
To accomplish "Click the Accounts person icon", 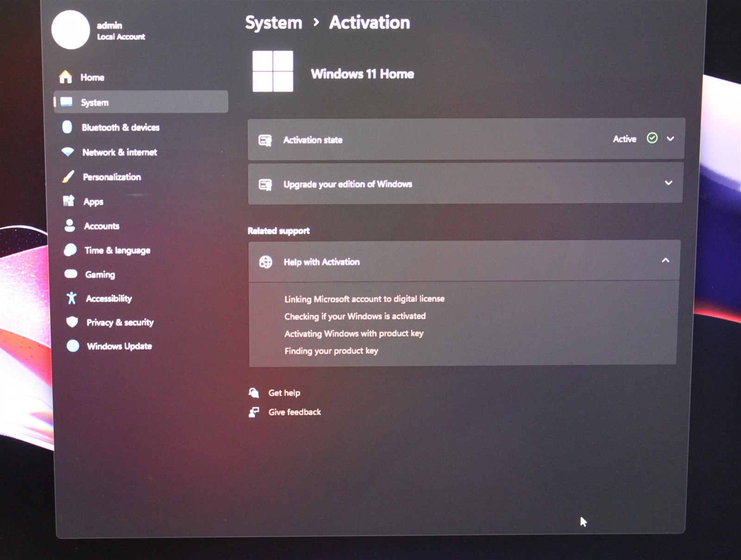I will (x=69, y=225).
